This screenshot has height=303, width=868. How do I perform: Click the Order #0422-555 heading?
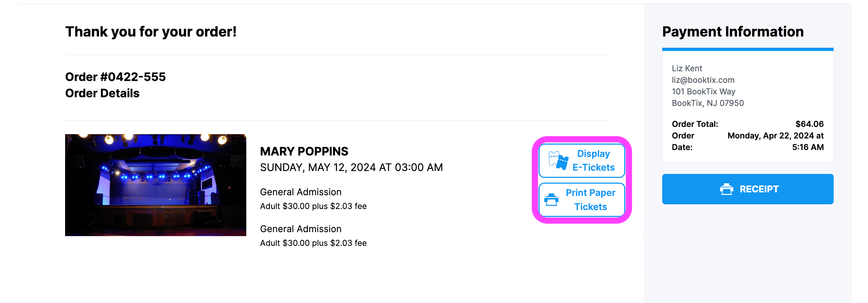pyautogui.click(x=115, y=77)
